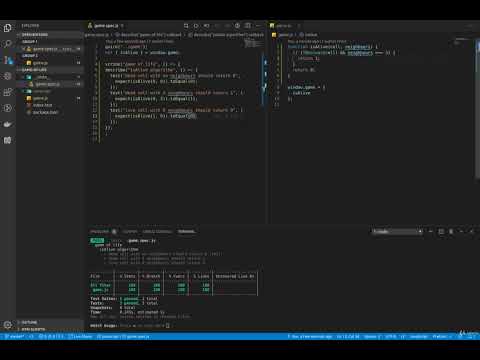The width and height of the screenshot is (480, 360).
Task: Click master branch in status bar
Action: coord(14,336)
